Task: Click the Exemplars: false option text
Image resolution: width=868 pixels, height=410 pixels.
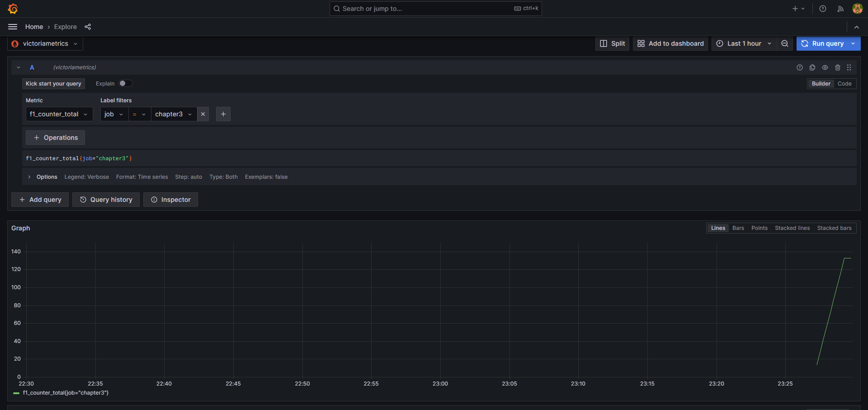Action: click(x=266, y=177)
